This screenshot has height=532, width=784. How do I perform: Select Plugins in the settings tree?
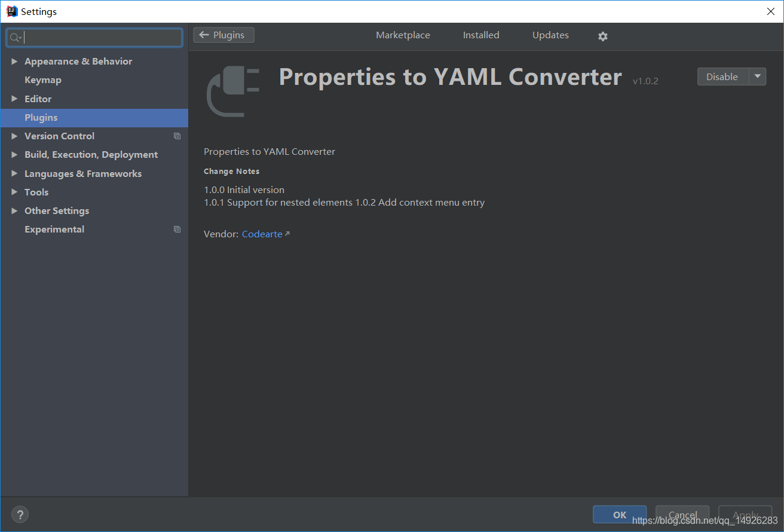coord(94,118)
